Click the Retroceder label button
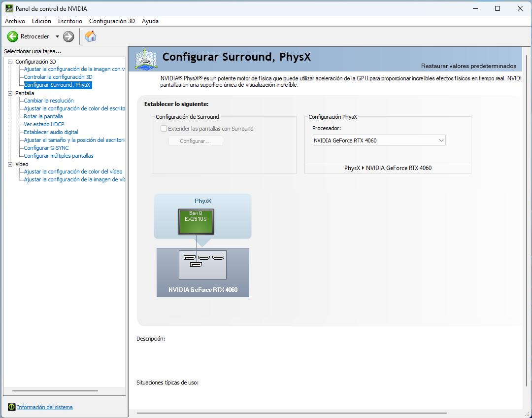This screenshot has width=532, height=418. (x=35, y=36)
